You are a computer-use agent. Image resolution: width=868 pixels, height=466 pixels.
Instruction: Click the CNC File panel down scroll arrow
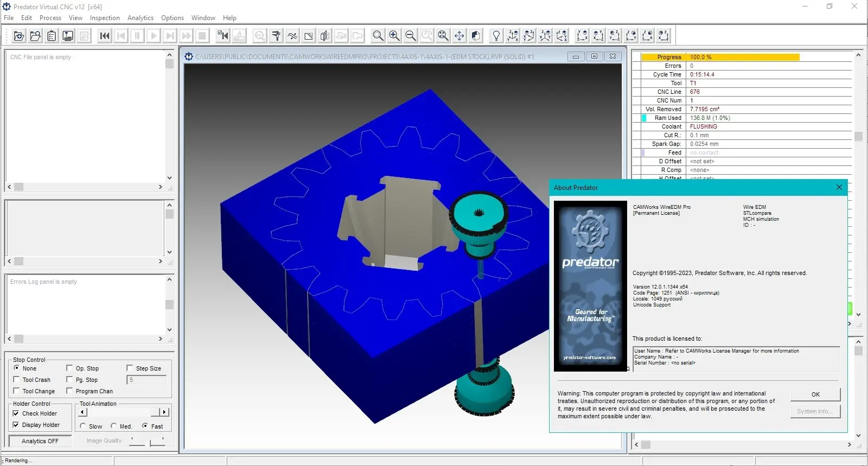(x=169, y=178)
